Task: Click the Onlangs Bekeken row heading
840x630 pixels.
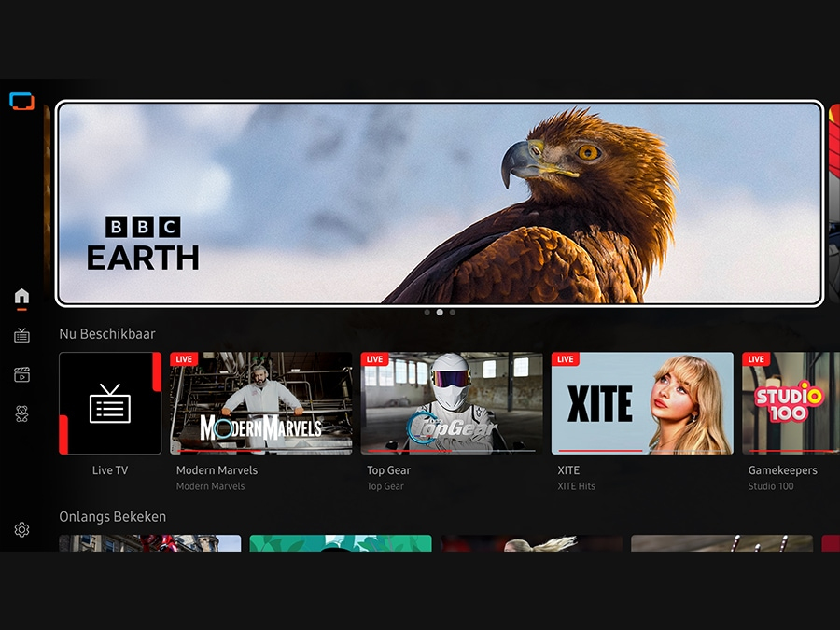Action: point(113,516)
